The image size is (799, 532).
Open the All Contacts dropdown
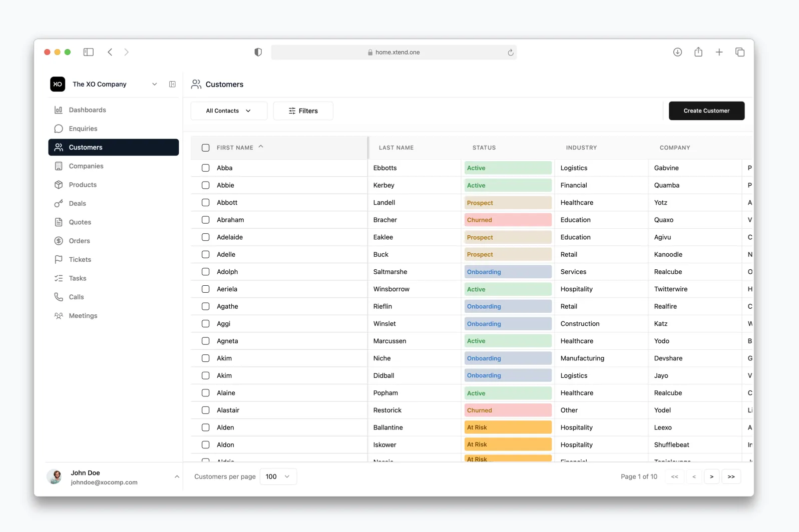[x=229, y=111]
